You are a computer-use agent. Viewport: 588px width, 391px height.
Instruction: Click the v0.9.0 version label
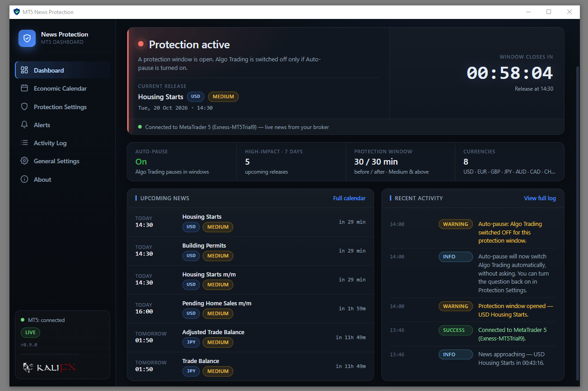pos(29,345)
